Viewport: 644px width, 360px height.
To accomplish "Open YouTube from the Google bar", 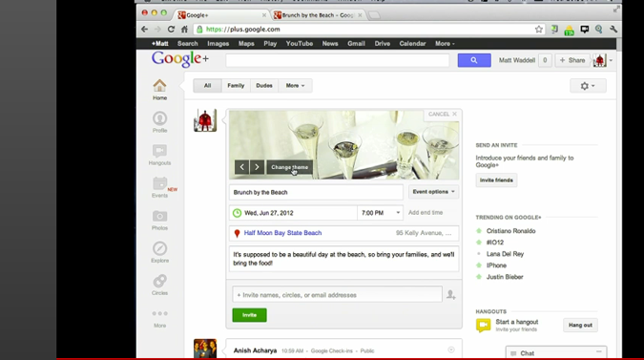I will (300, 44).
